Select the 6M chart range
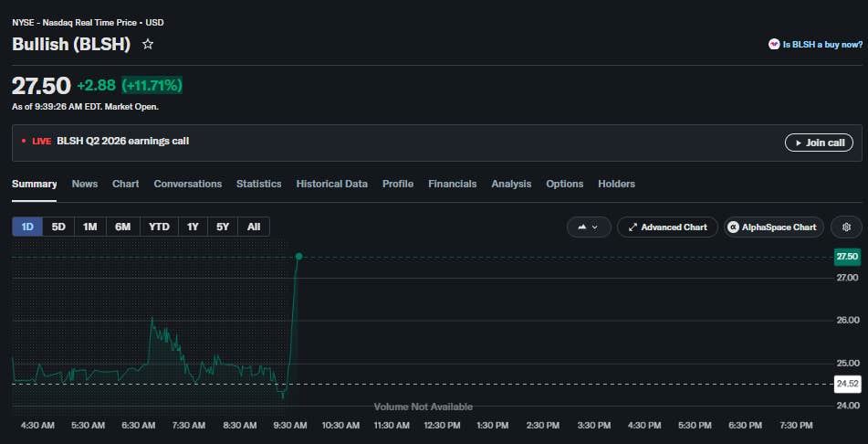The height and width of the screenshot is (444, 868). point(122,227)
